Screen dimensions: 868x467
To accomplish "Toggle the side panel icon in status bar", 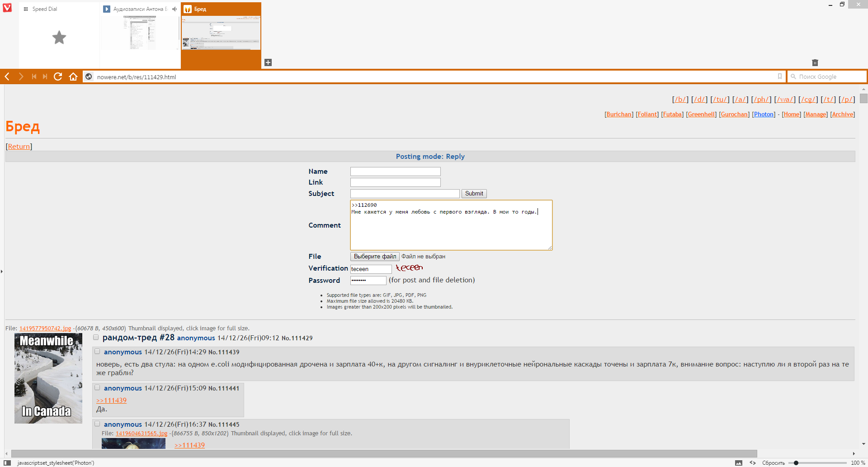I will click(7, 462).
